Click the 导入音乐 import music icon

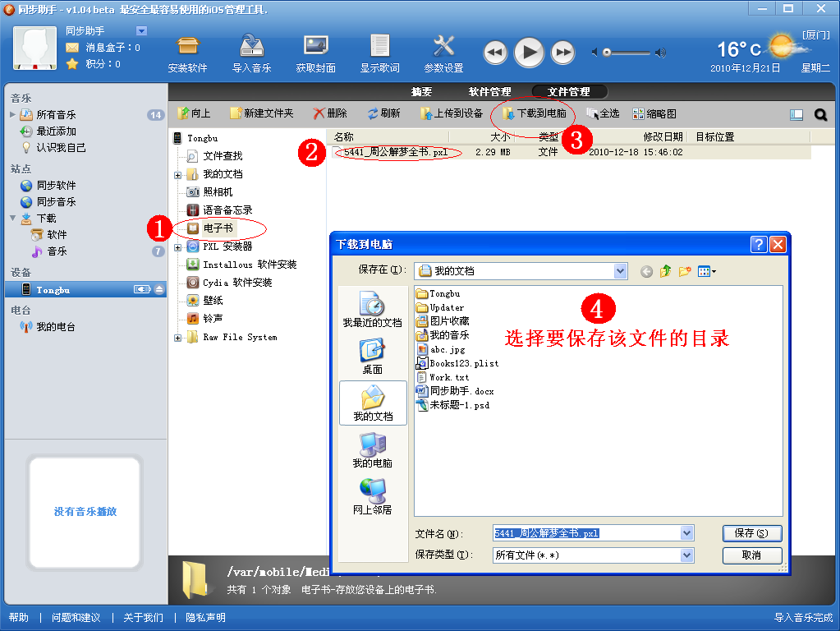pos(251,47)
